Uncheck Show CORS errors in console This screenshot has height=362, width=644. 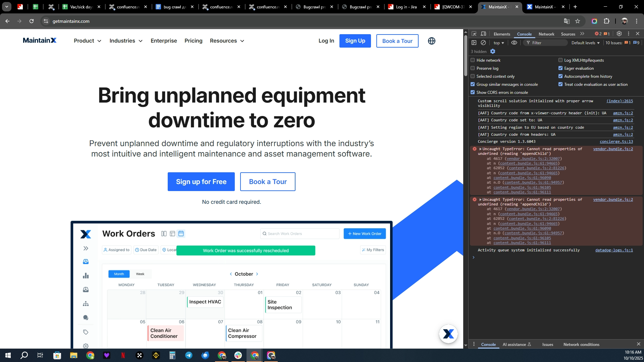473,92
